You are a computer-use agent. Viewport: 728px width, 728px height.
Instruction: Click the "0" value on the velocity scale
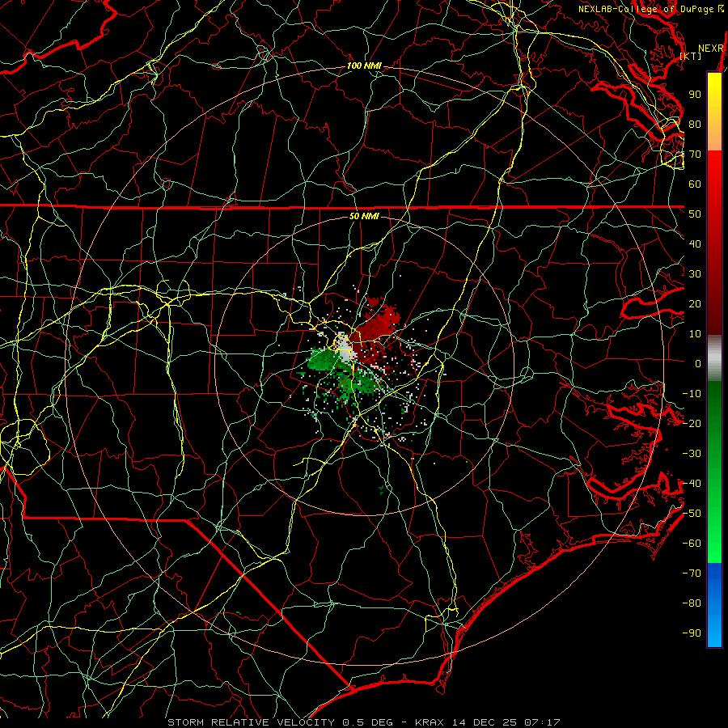pos(698,363)
